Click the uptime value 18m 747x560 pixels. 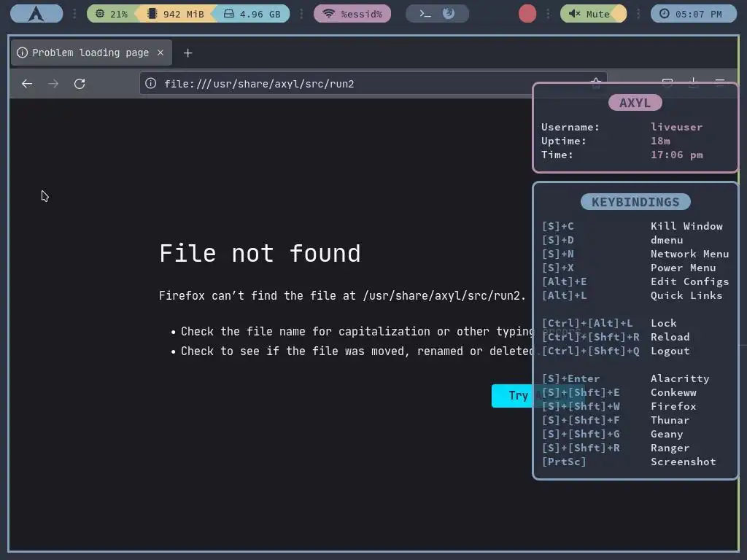pyautogui.click(x=660, y=141)
